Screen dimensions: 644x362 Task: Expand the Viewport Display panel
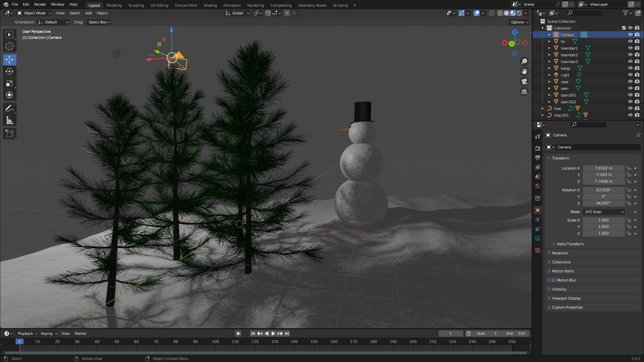pos(566,298)
